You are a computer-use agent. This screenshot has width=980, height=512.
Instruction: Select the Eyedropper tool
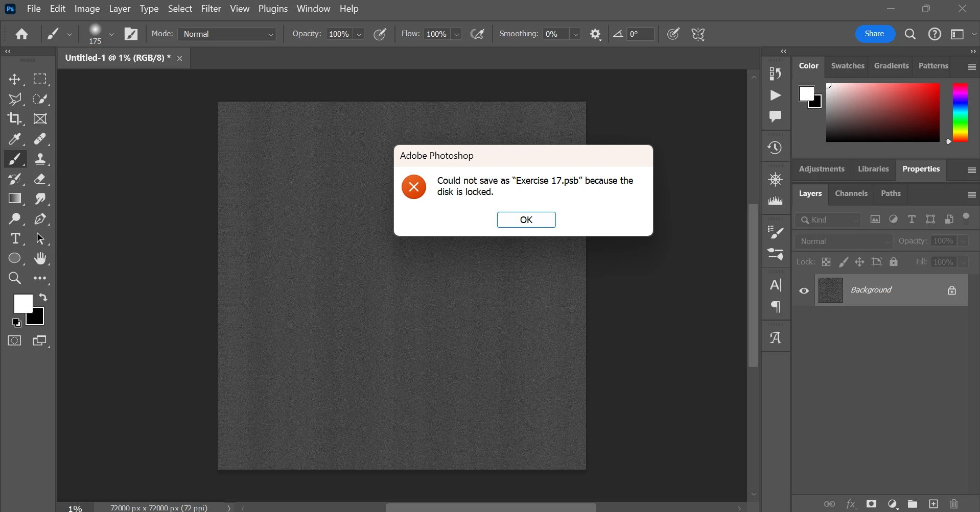click(x=15, y=139)
